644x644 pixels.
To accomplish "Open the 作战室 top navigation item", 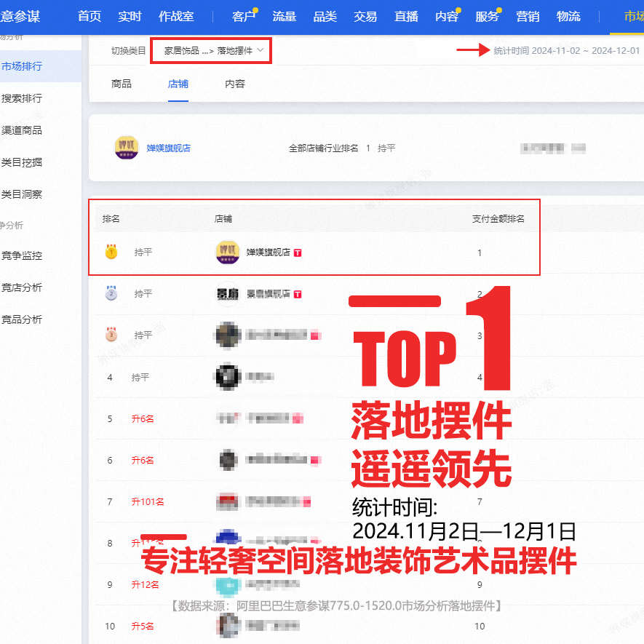I will click(176, 17).
